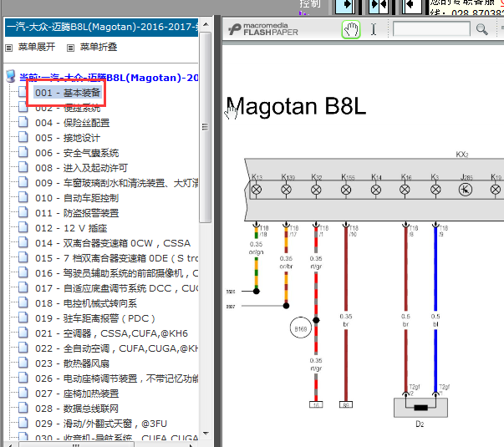Click 菜单折叠 to collapse the menu
This screenshot has height=447, width=504.
tap(99, 48)
